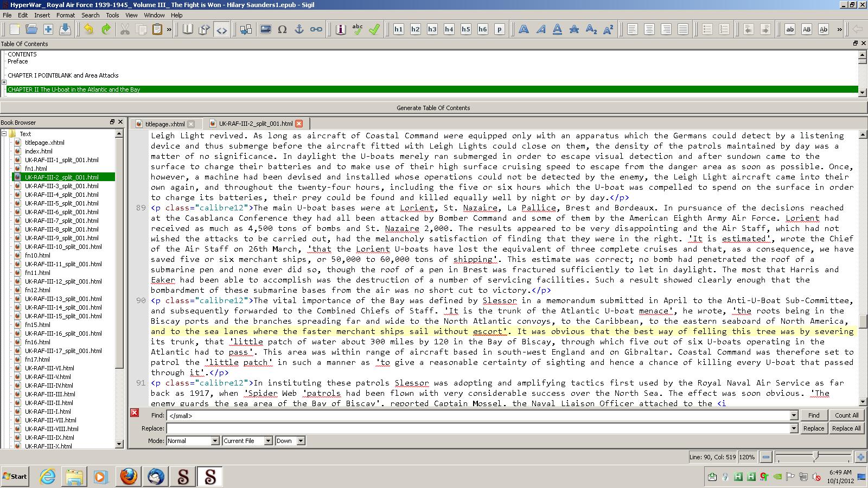The height and width of the screenshot is (488, 868).
Task: Paste from clipboard using the Paste icon
Action: click(157, 29)
